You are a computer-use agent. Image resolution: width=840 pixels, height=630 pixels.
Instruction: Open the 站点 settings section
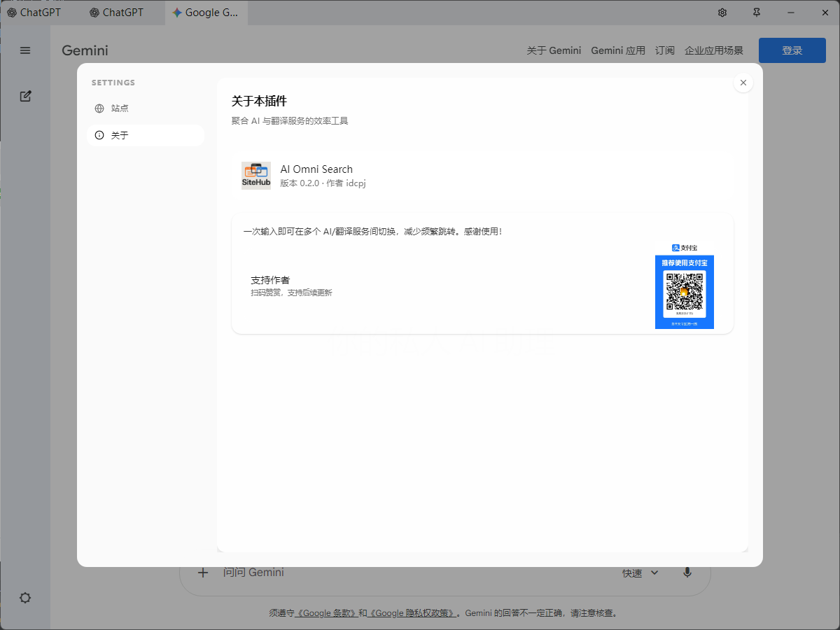[x=146, y=108]
